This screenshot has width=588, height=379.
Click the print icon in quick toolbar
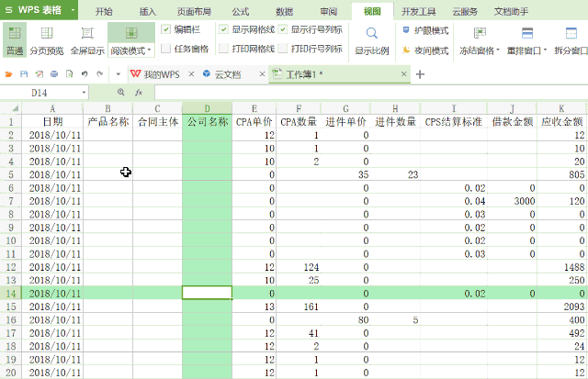point(54,74)
